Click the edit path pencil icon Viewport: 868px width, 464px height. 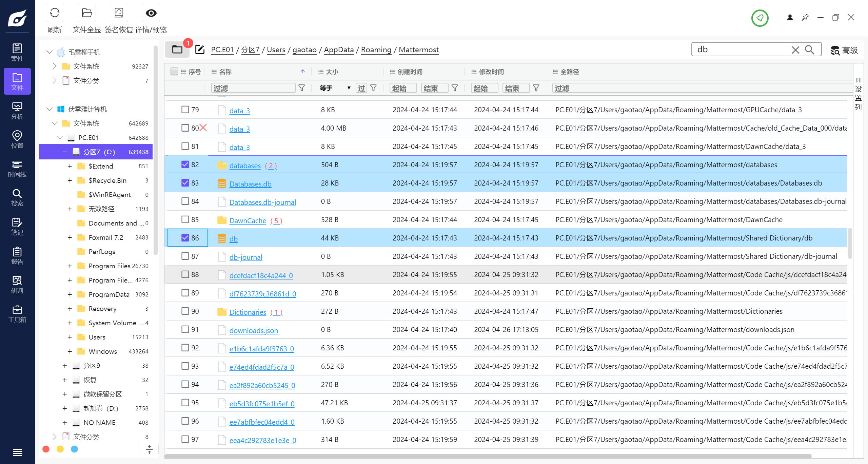pyautogui.click(x=200, y=50)
